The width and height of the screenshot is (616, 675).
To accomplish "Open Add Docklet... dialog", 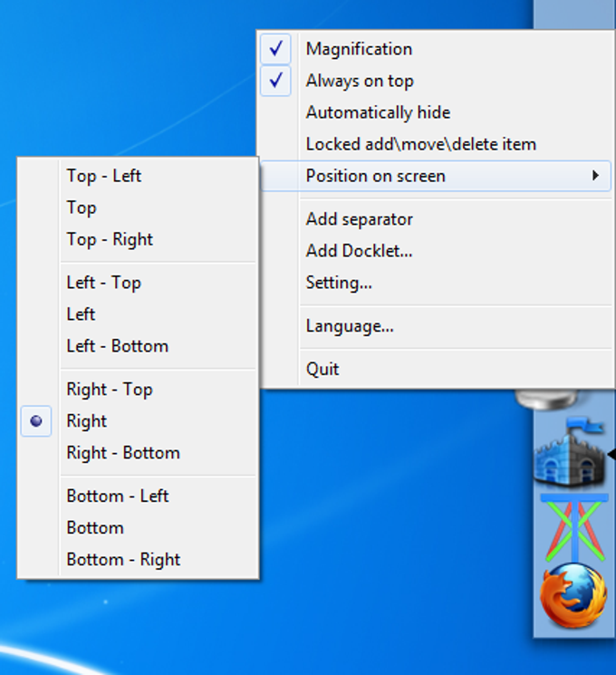I will point(435,251).
